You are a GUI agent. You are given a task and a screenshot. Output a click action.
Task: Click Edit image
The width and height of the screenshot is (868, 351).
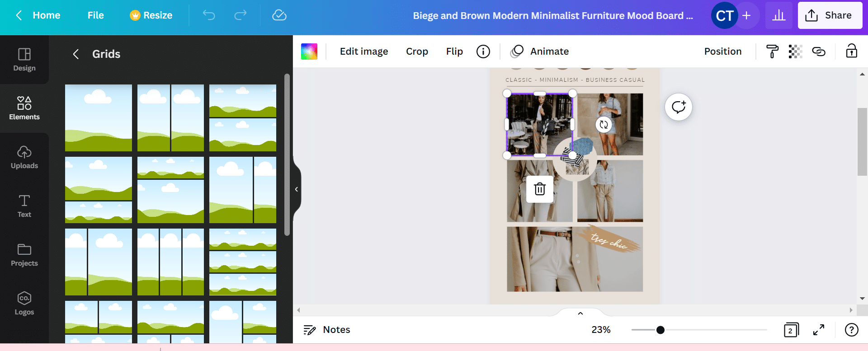click(x=364, y=51)
